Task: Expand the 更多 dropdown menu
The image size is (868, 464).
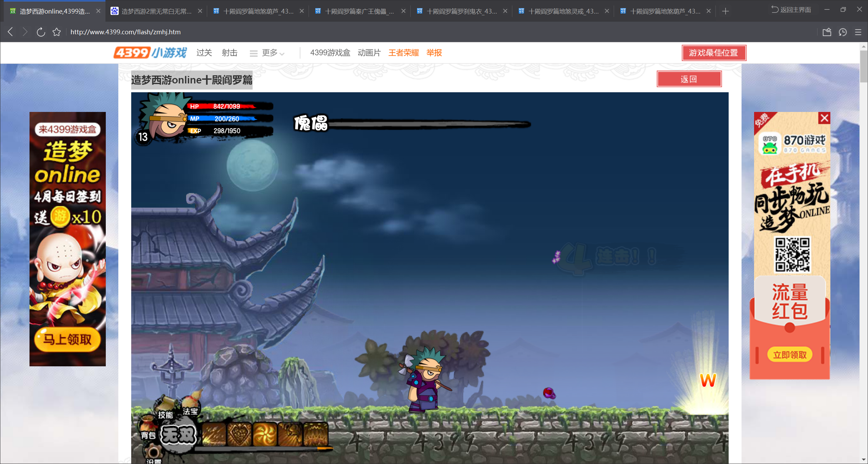Action: pos(267,53)
